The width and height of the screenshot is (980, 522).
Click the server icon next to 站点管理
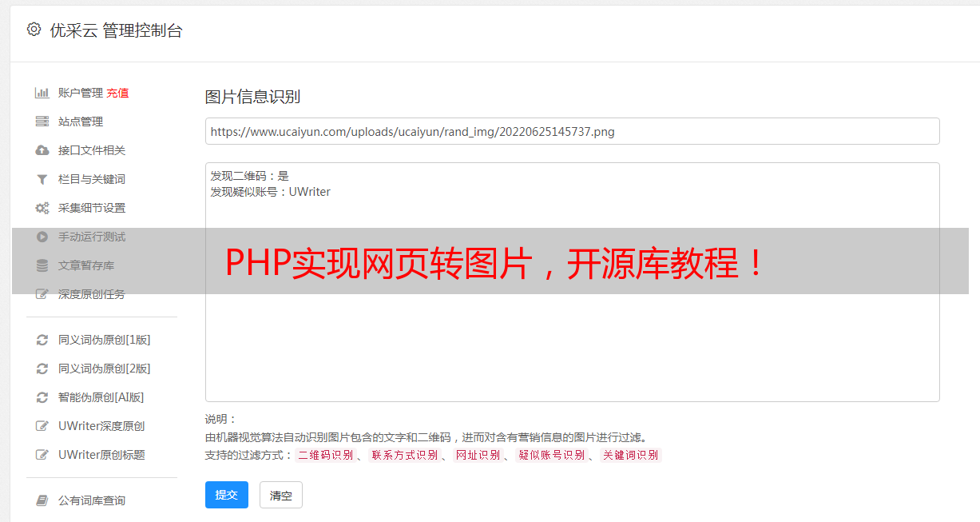coord(42,122)
